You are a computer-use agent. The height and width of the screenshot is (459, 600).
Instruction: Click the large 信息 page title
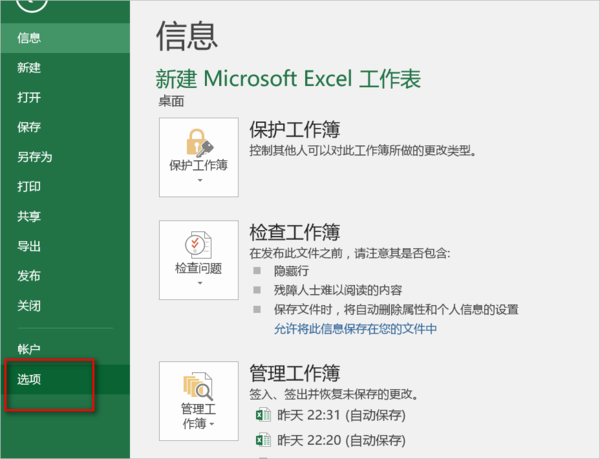[187, 36]
